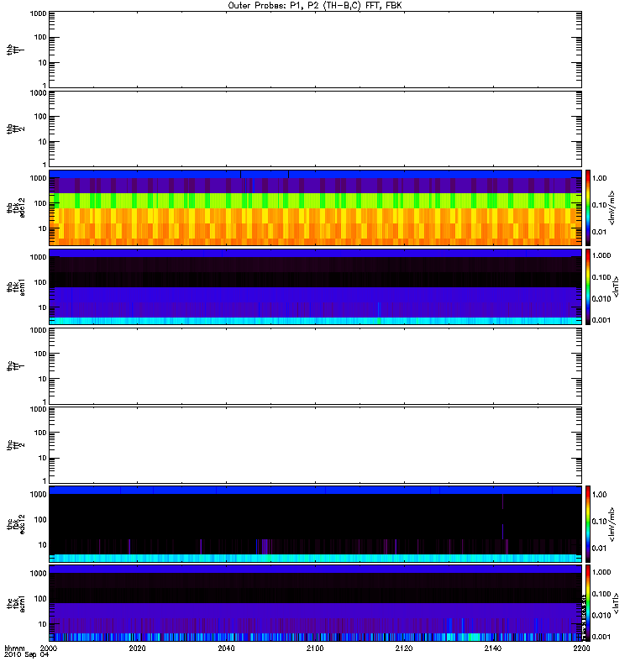Click the '2100' time axis label
The height and width of the screenshot is (672, 630).
pos(315,648)
